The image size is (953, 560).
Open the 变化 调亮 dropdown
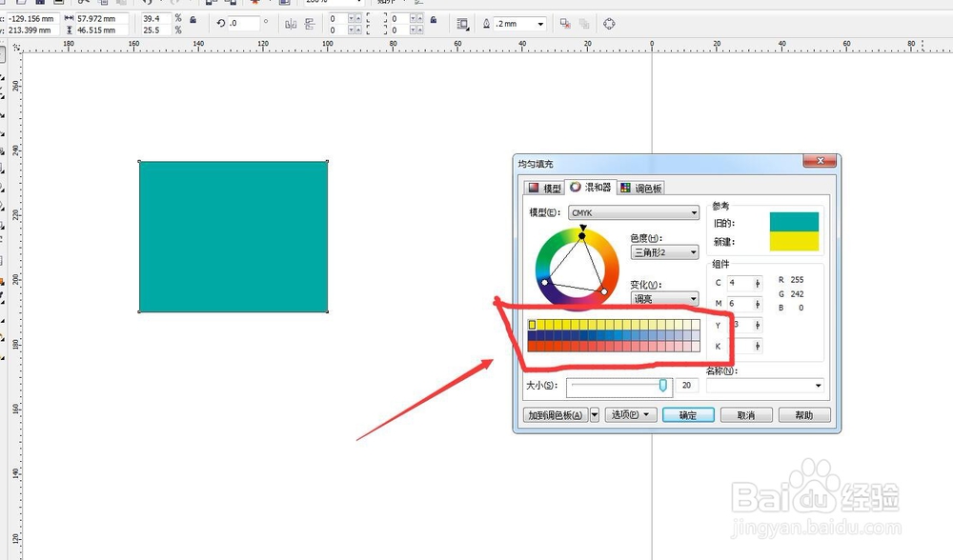click(665, 298)
